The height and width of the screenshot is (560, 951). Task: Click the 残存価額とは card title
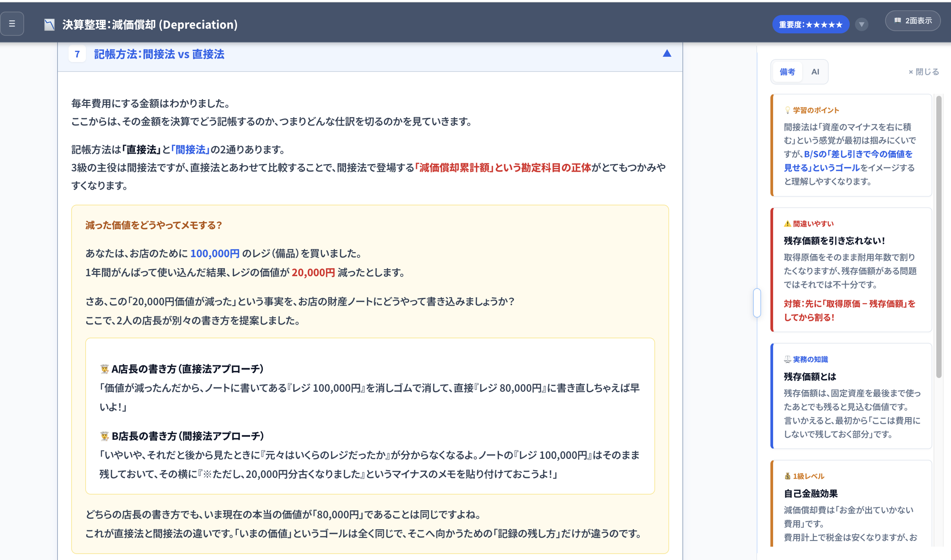pos(810,377)
